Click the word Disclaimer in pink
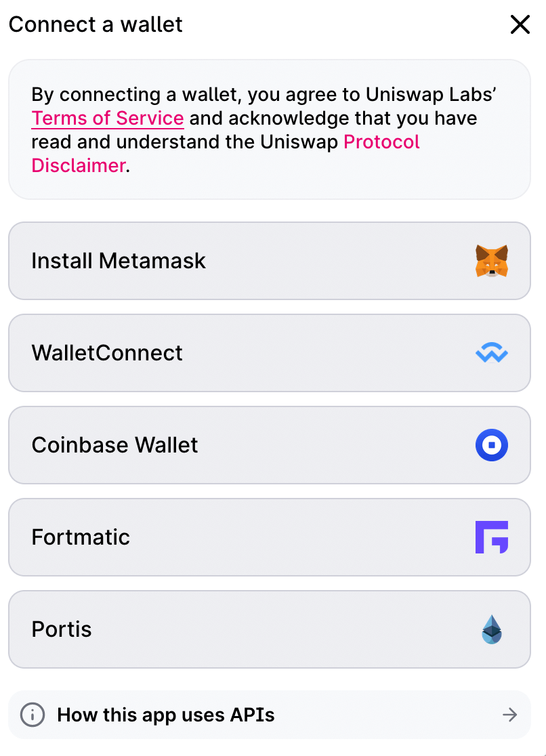 pos(79,165)
